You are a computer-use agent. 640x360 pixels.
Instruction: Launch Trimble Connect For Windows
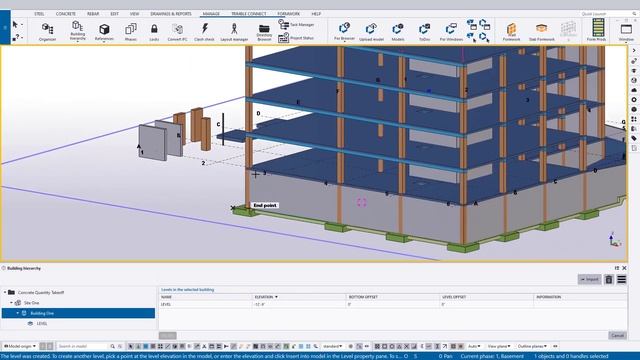click(x=451, y=32)
